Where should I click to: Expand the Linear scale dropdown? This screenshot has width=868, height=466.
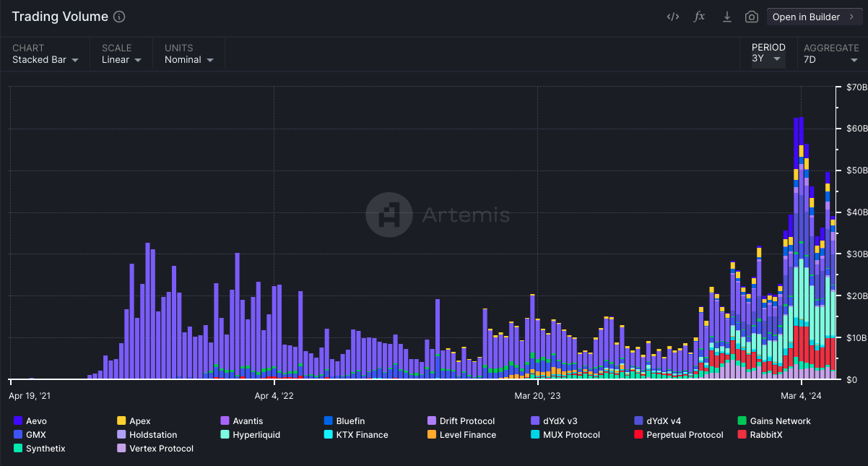click(121, 60)
